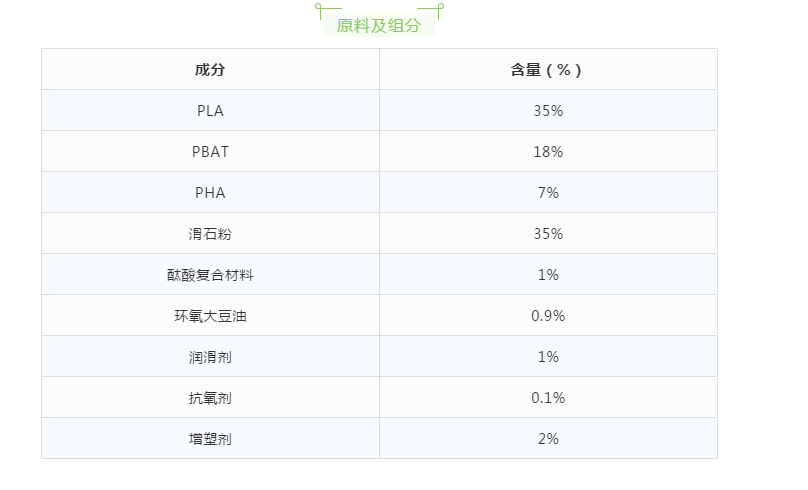
Task: Select the 滑石粉 row label
Action: coord(210,233)
